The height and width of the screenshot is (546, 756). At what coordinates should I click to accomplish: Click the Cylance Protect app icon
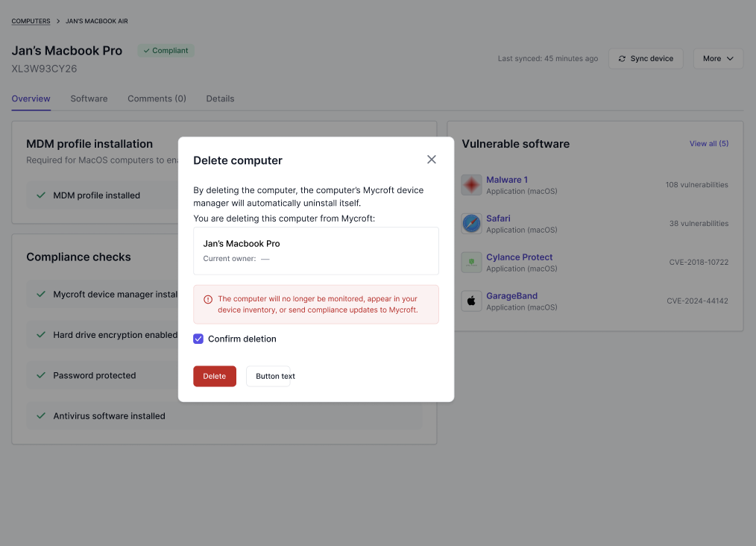pyautogui.click(x=471, y=263)
